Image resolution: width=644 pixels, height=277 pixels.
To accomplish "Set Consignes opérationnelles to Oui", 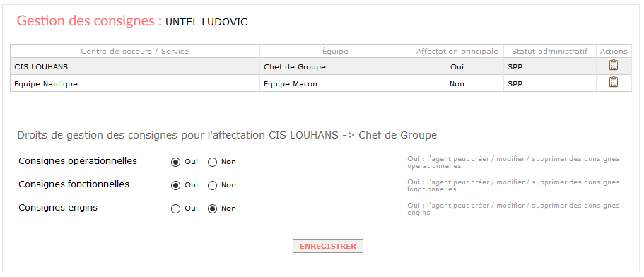I will tap(175, 162).
